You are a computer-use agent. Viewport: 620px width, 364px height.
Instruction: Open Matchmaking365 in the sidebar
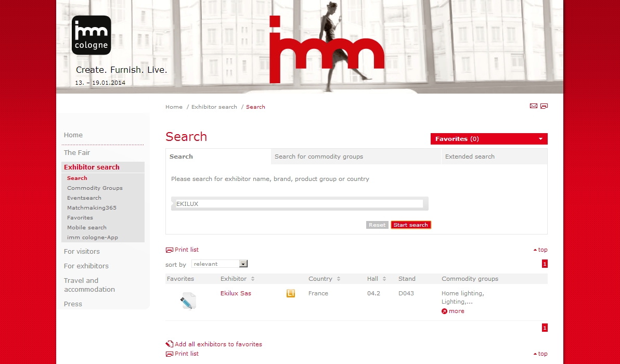click(92, 208)
